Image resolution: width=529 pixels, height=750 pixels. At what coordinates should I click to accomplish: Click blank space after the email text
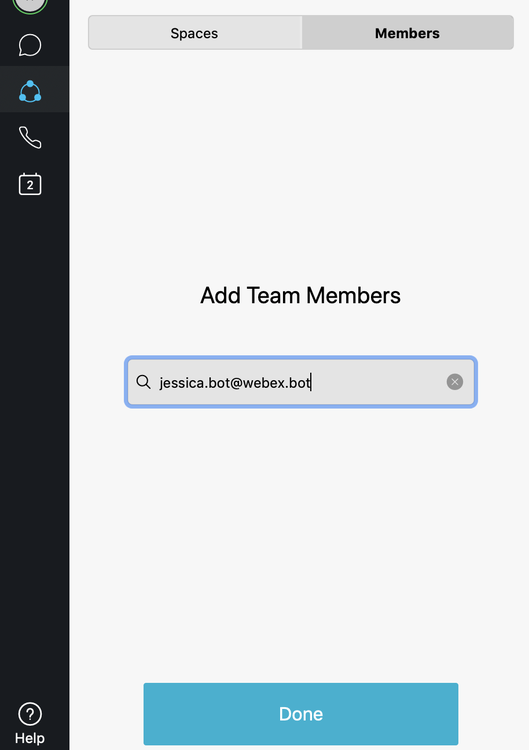[x=378, y=382]
